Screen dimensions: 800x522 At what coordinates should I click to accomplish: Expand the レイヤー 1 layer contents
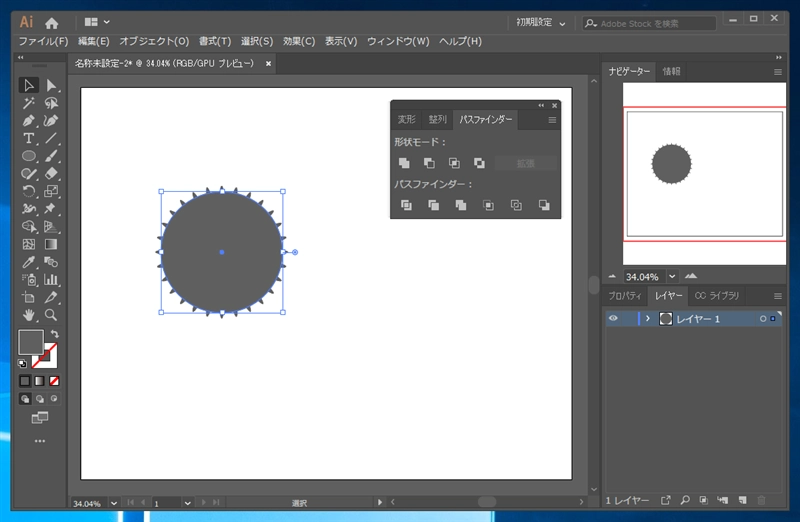click(647, 318)
